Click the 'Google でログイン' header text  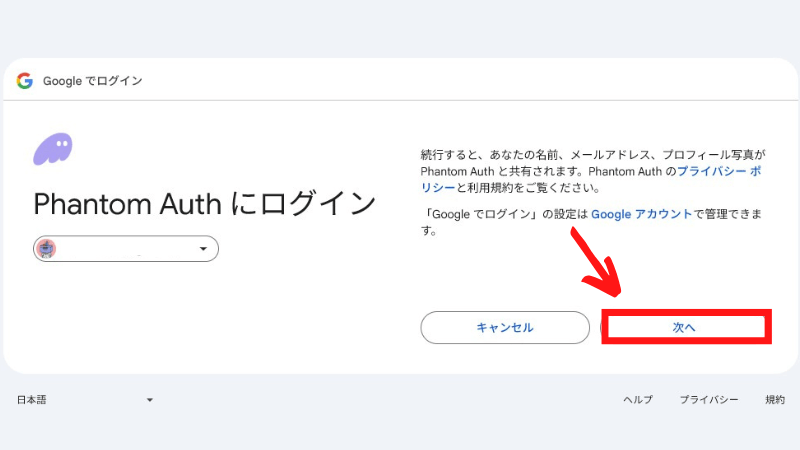pyautogui.click(x=92, y=81)
